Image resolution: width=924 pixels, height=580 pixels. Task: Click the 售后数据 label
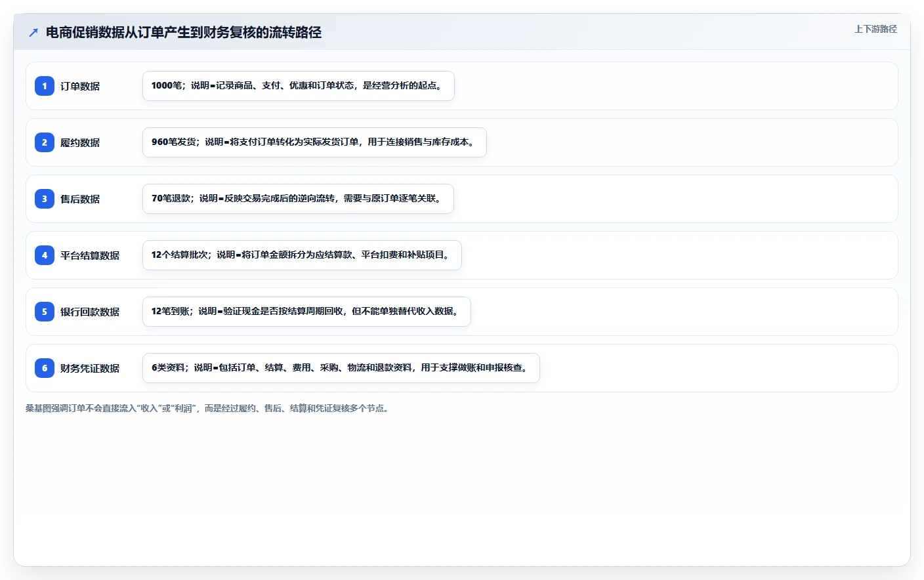(x=80, y=199)
